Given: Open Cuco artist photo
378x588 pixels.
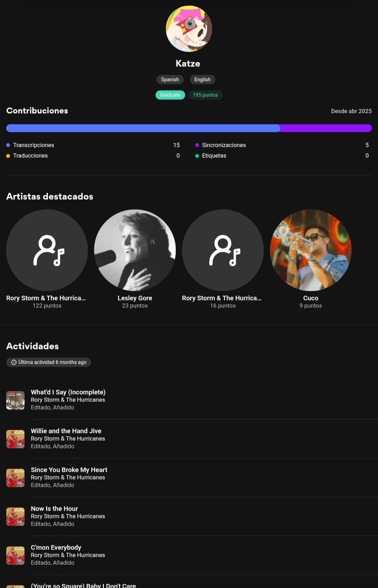Looking at the screenshot, I should click(311, 250).
